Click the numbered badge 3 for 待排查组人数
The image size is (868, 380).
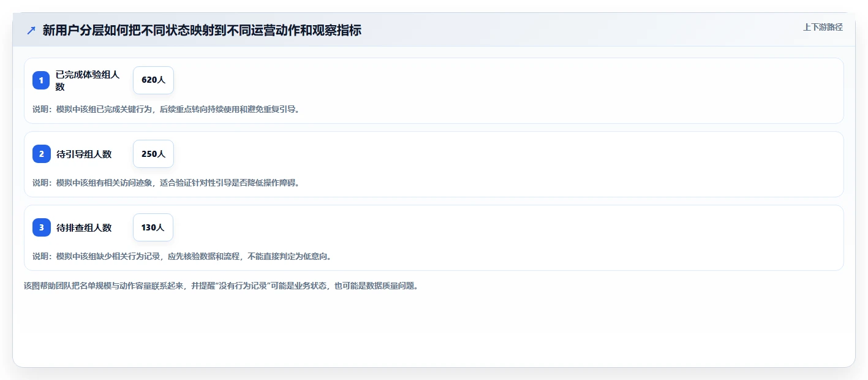click(x=41, y=227)
